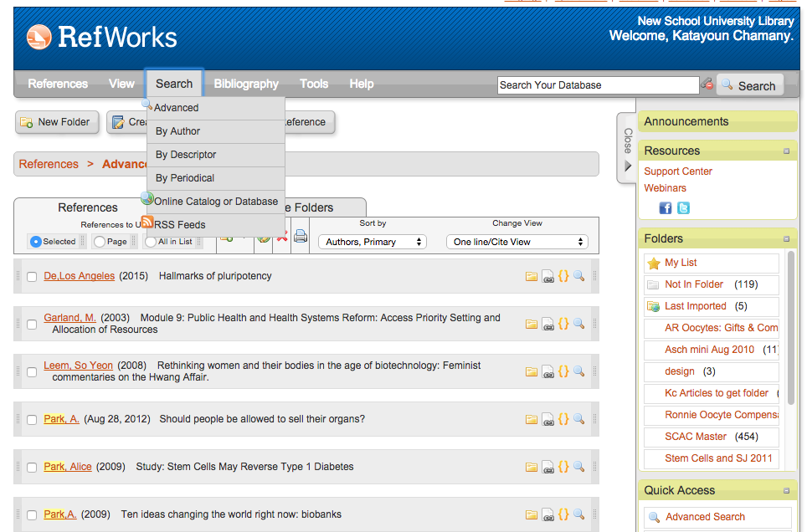The image size is (807, 532).
Task: Open RefWorks Twitter page icon
Action: click(x=683, y=207)
